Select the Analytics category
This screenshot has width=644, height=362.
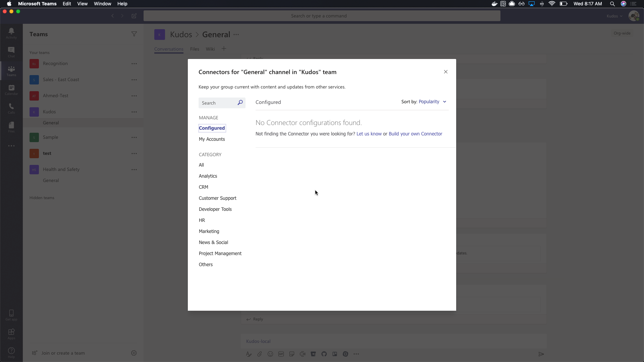click(x=208, y=176)
